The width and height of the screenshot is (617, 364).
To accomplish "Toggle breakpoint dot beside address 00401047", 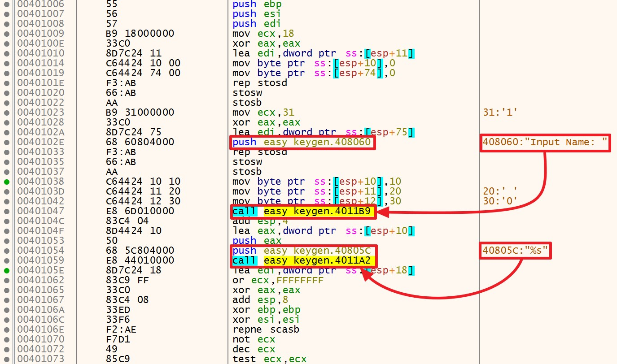I will coord(6,211).
